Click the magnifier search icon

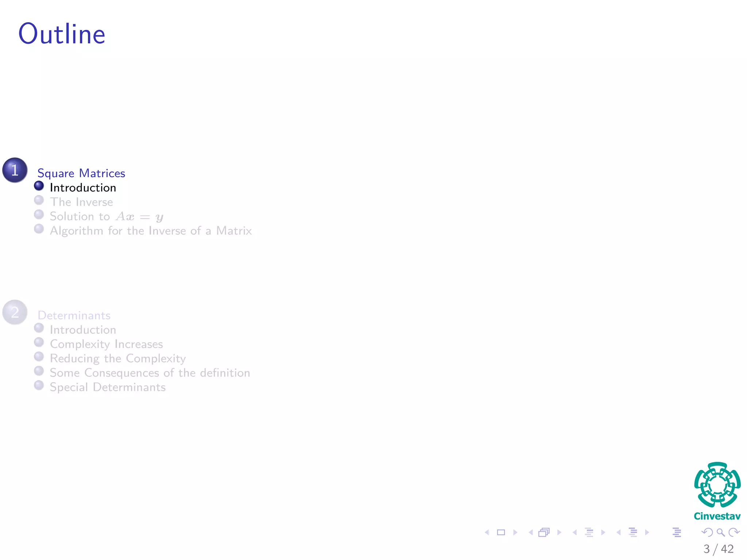tap(720, 532)
